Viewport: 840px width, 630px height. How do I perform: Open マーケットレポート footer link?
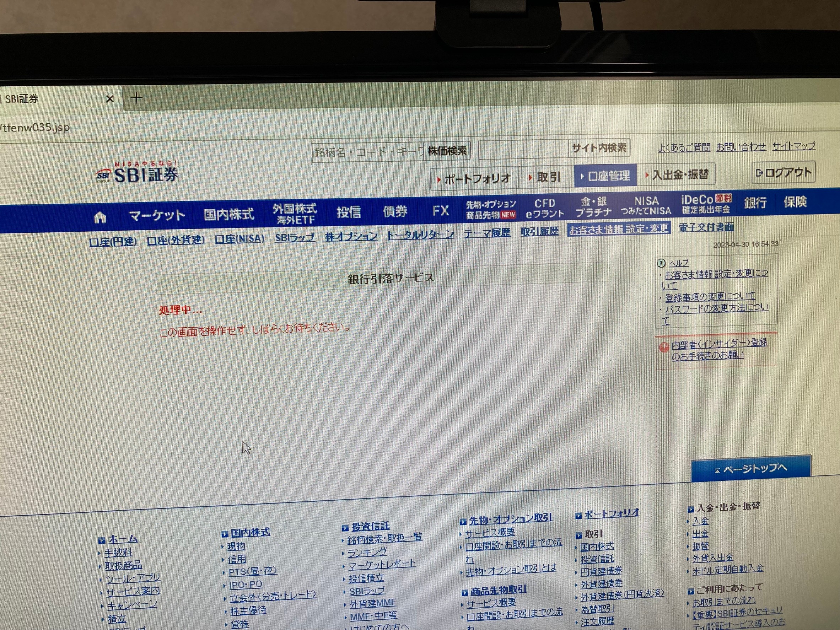382,565
